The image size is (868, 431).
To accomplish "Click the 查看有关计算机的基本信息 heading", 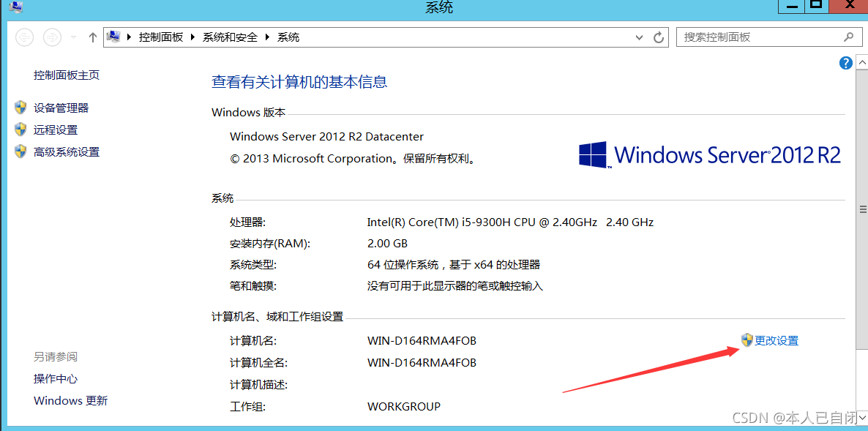I will pyautogui.click(x=299, y=82).
